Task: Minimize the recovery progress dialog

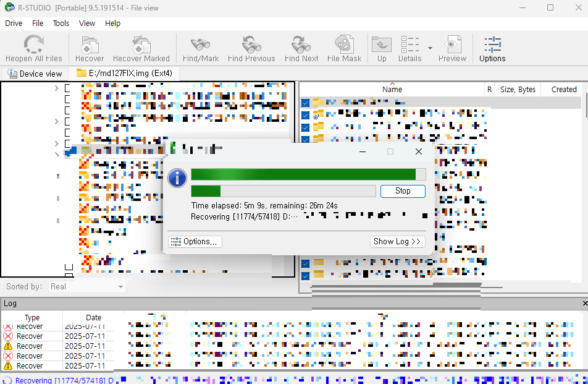Action: click(362, 151)
